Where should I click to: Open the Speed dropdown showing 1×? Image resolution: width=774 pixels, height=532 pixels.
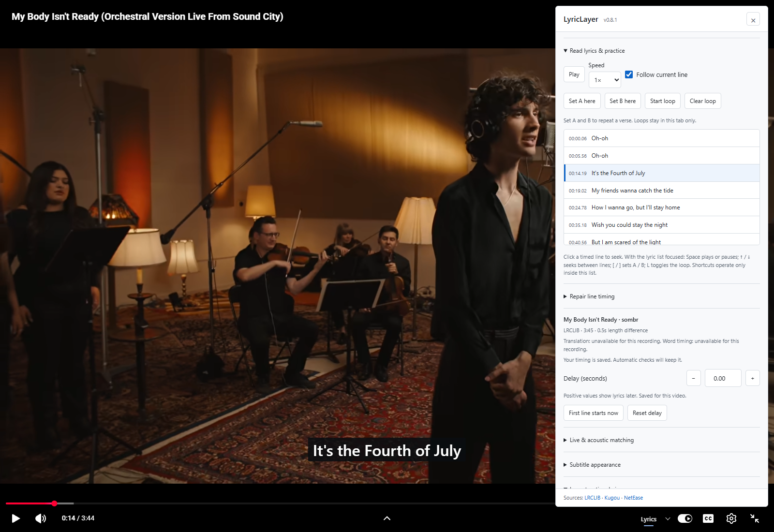[605, 80]
